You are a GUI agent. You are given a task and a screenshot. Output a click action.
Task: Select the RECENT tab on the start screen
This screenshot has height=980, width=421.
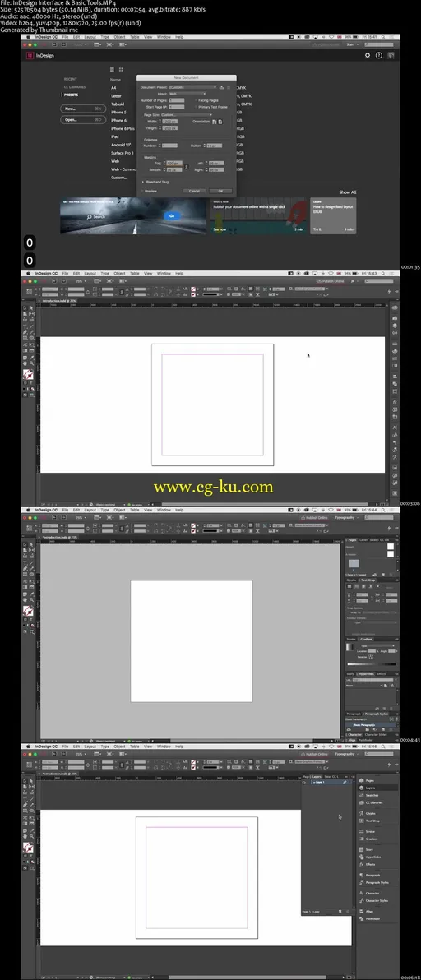coord(70,79)
